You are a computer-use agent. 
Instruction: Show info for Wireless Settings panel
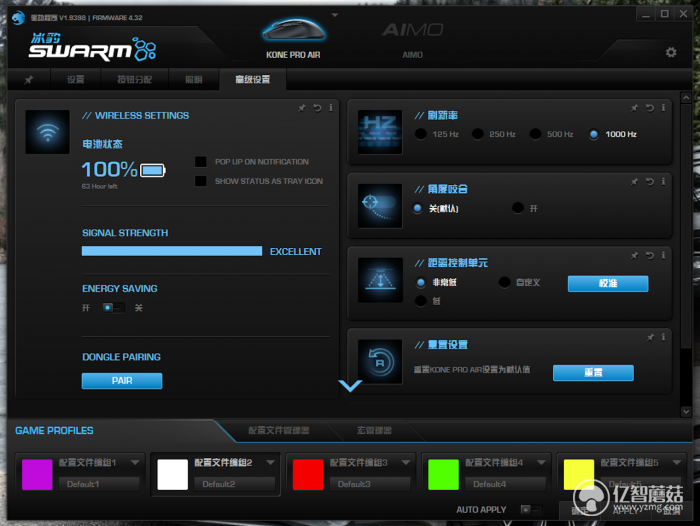[x=330, y=108]
